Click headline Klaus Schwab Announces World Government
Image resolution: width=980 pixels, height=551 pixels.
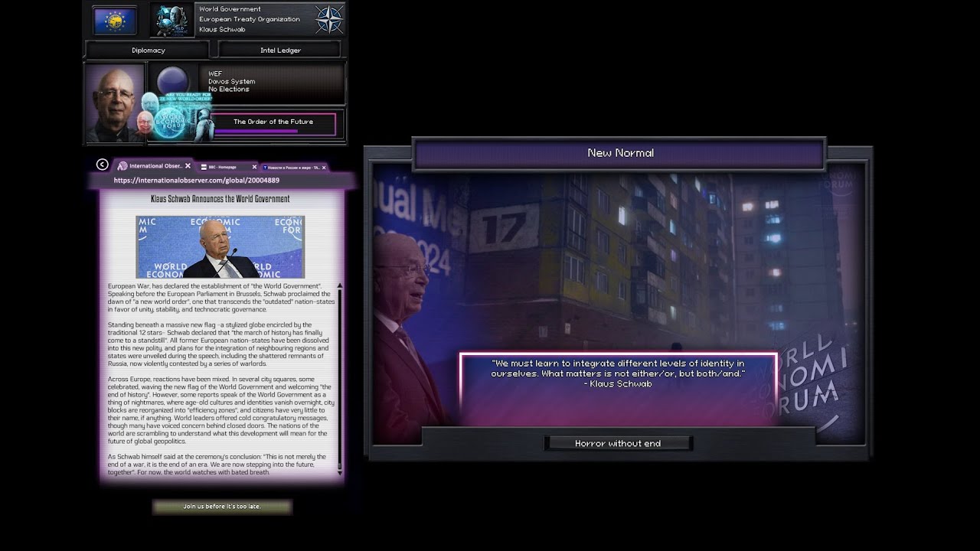[220, 199]
